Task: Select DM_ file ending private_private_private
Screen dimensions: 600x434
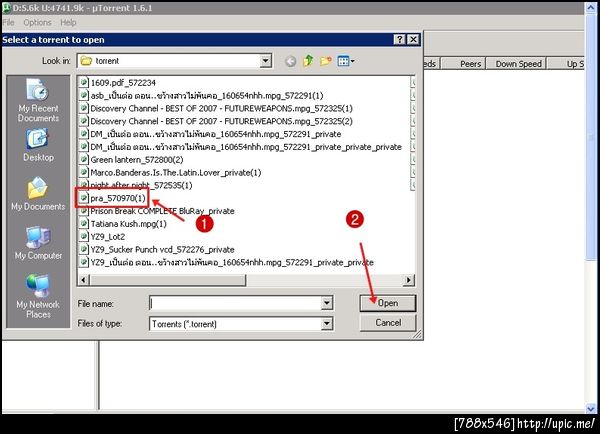Action: tap(246, 147)
